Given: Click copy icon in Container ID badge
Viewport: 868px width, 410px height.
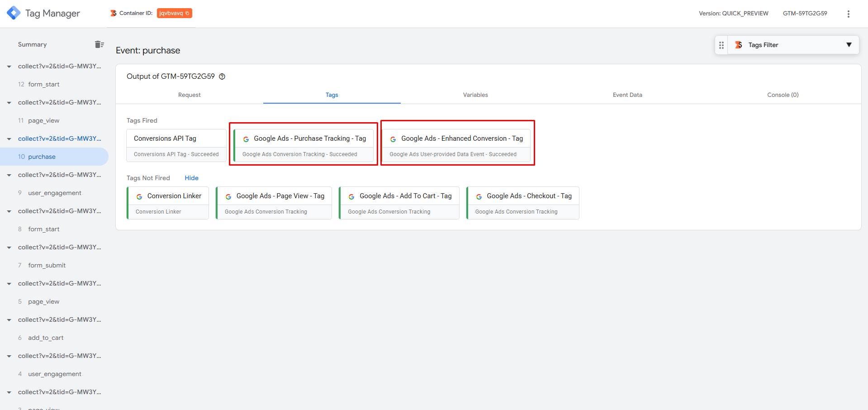Looking at the screenshot, I should pos(187,13).
